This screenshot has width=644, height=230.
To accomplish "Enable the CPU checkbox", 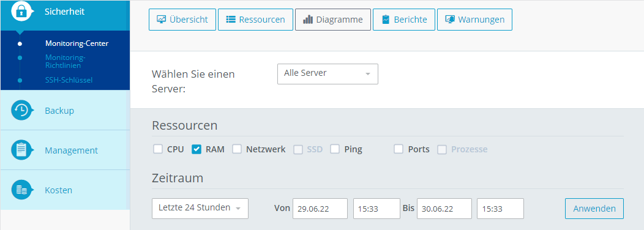I will tap(158, 149).
